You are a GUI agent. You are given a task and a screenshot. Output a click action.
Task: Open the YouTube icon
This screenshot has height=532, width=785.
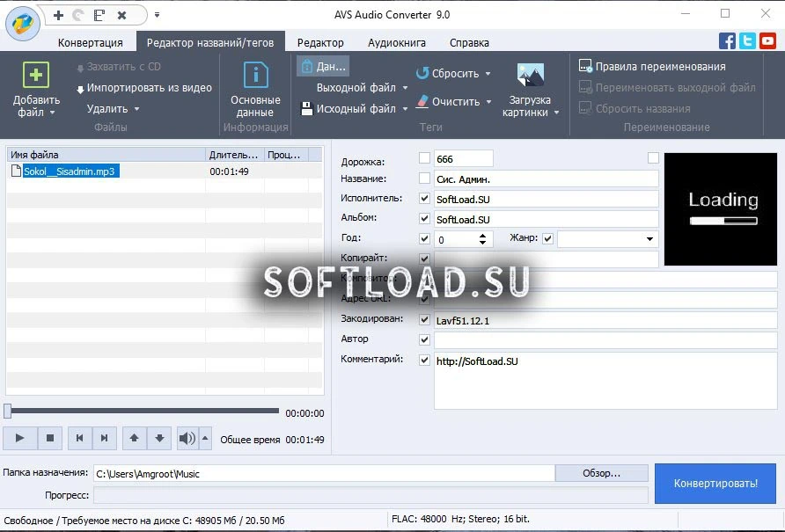pos(767,40)
